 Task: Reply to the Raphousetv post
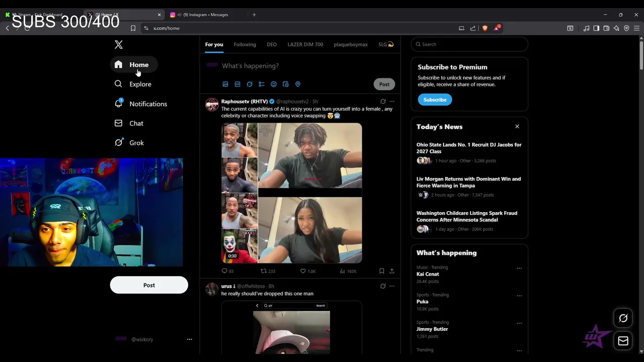(x=227, y=271)
